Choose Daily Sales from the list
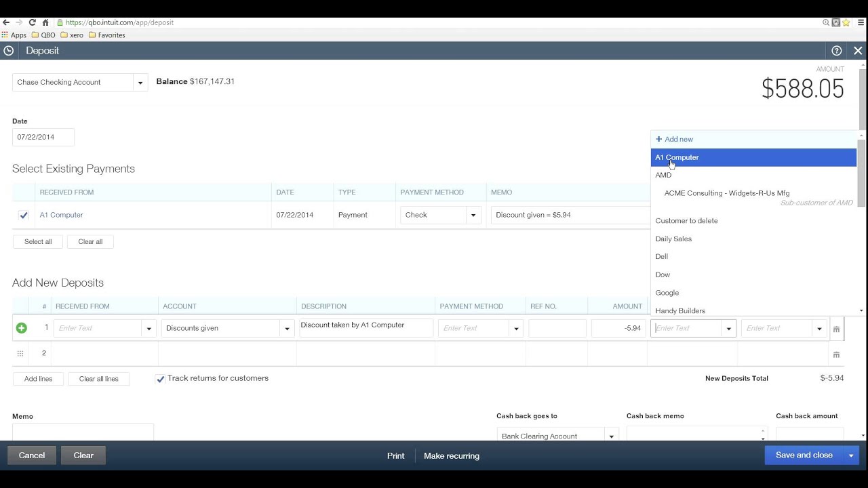The image size is (868, 488). [x=753, y=239]
